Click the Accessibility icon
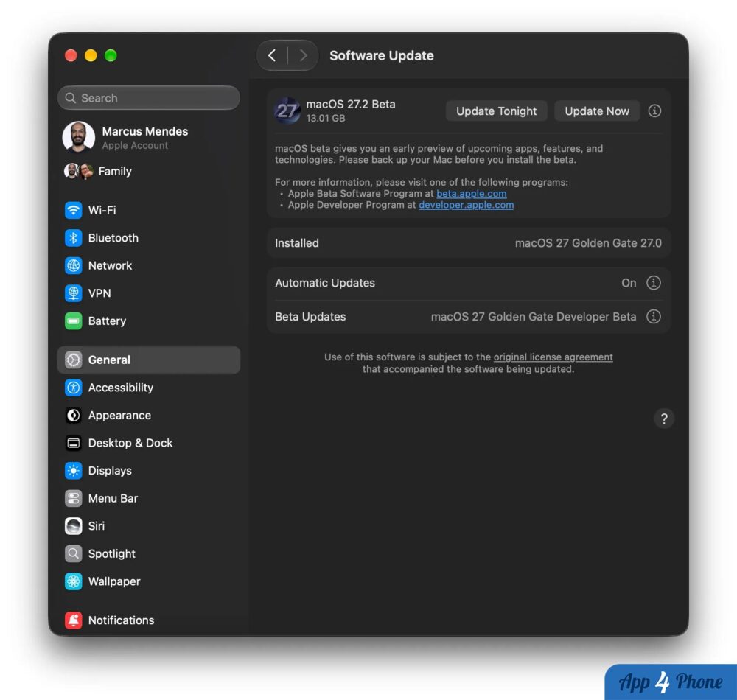Screen dimensions: 737x700 pyautogui.click(x=73, y=388)
